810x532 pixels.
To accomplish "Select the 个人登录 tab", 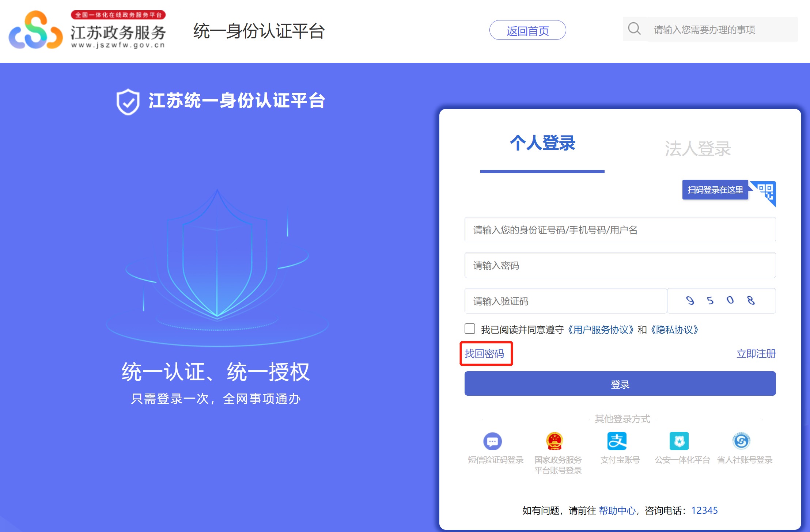I will 542,143.
